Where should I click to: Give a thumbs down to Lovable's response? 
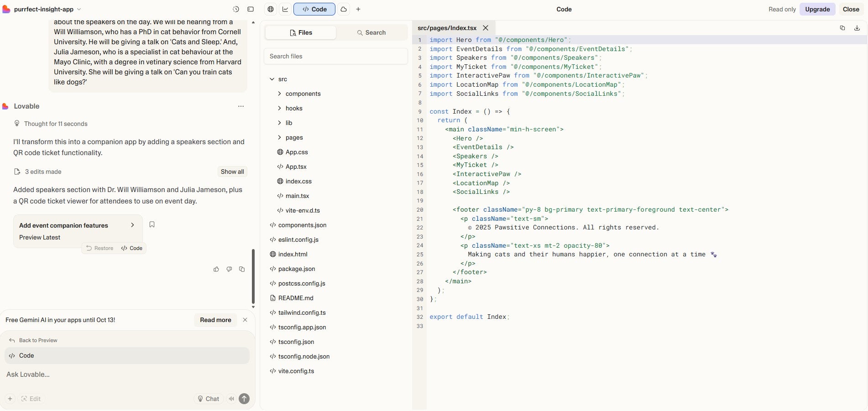point(229,270)
